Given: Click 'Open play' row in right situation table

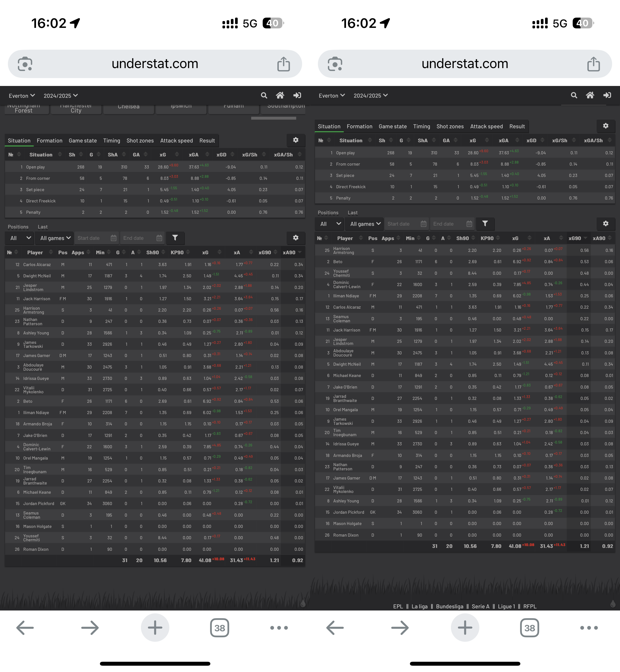Looking at the screenshot, I should point(465,153).
